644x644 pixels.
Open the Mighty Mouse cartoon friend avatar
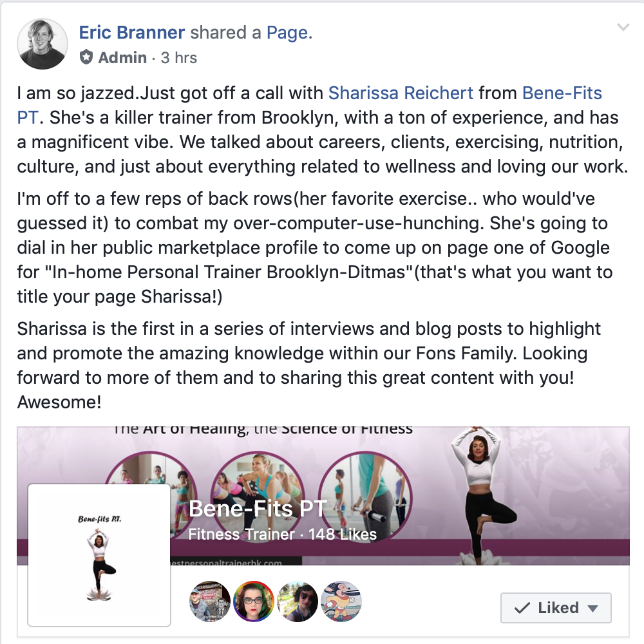coord(341,601)
